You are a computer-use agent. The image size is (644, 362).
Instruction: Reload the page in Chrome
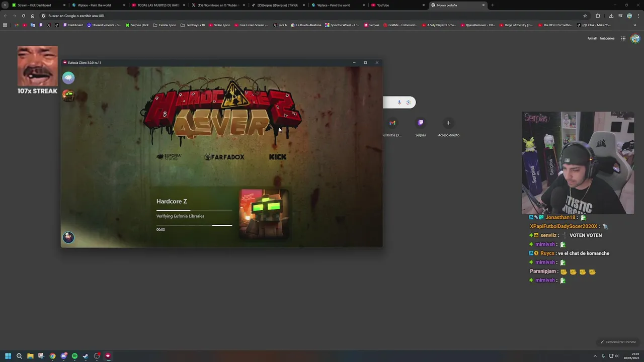click(23, 16)
